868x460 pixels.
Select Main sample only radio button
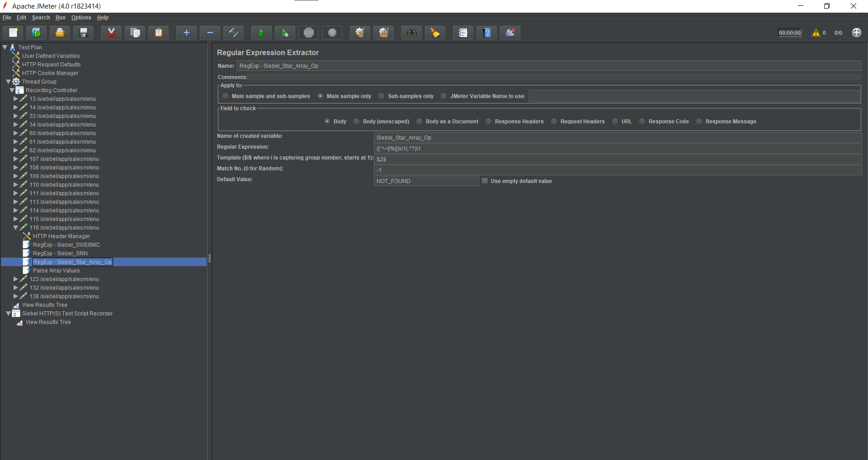[x=321, y=96]
